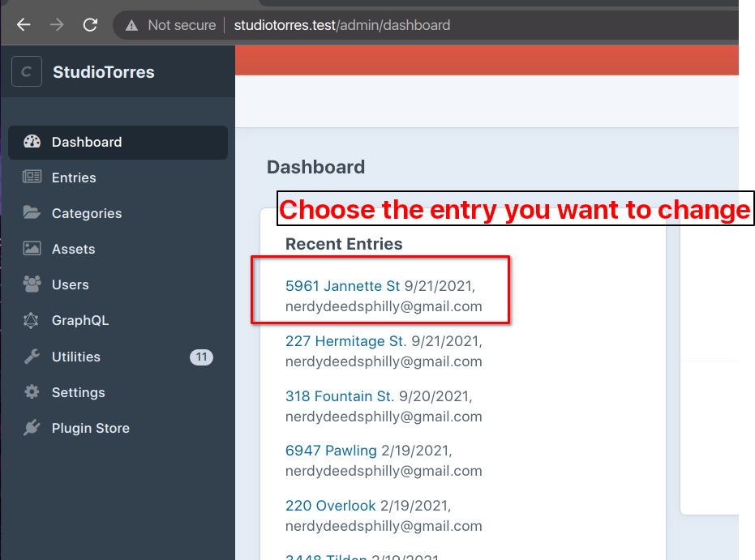Click the Utilities wrench icon
The image size is (755, 560).
32,357
